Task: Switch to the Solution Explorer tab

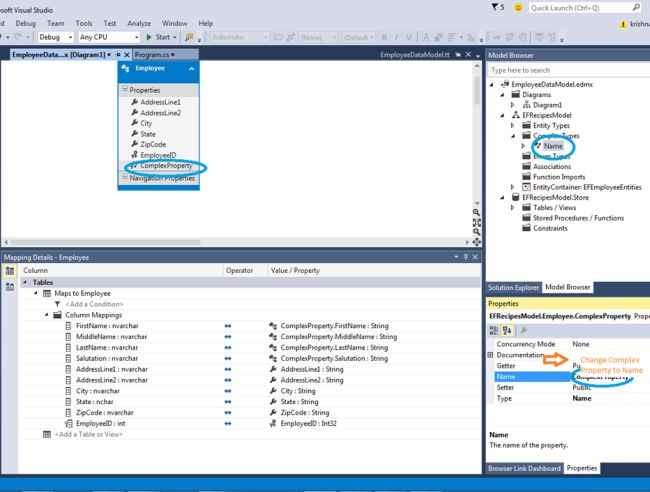Action: tap(513, 287)
